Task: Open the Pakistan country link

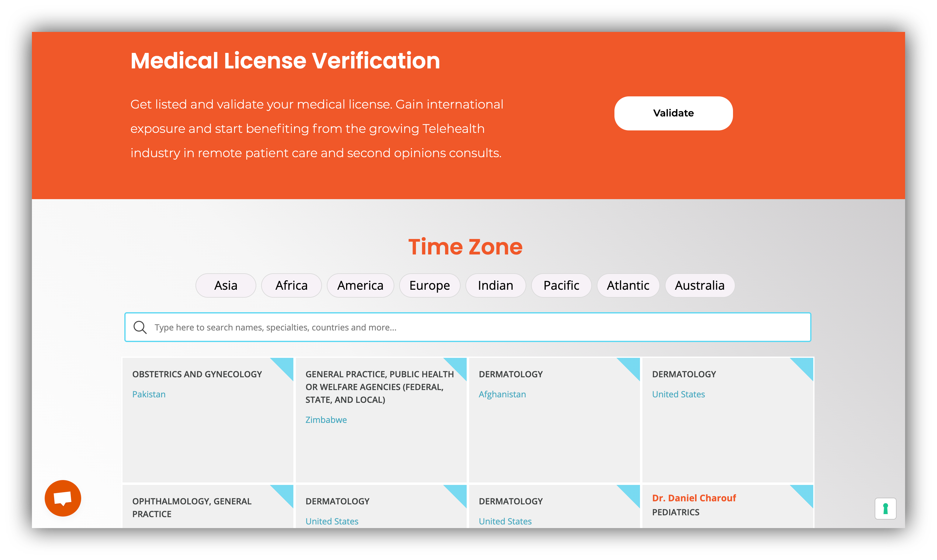Action: click(149, 394)
